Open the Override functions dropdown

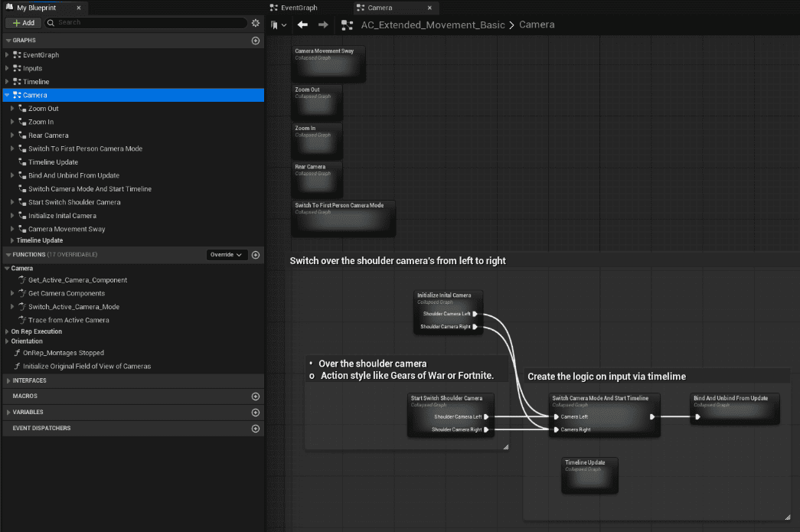point(227,255)
